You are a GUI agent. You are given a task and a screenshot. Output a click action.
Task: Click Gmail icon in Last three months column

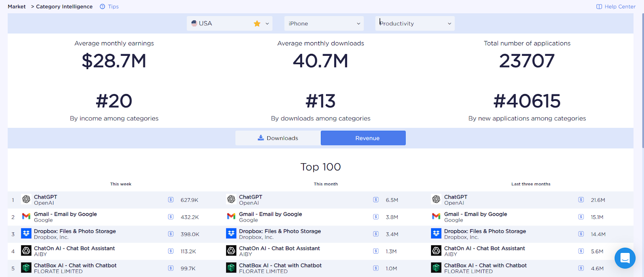pos(436,216)
